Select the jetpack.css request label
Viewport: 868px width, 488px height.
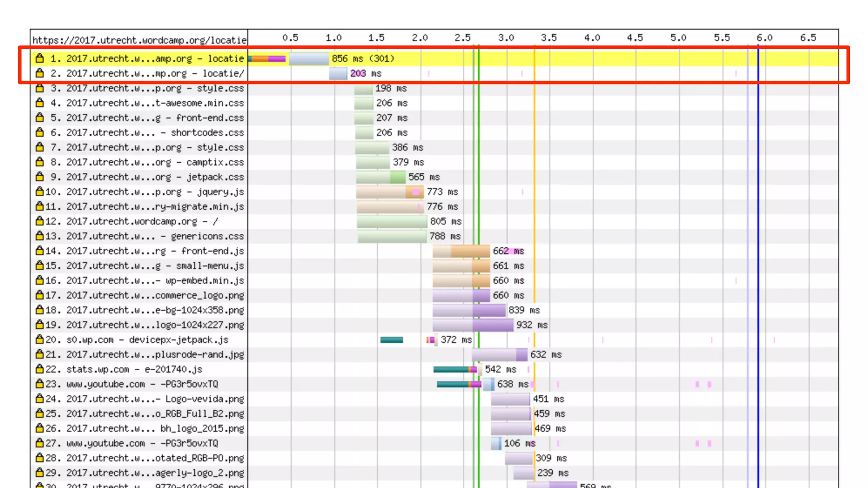click(155, 177)
